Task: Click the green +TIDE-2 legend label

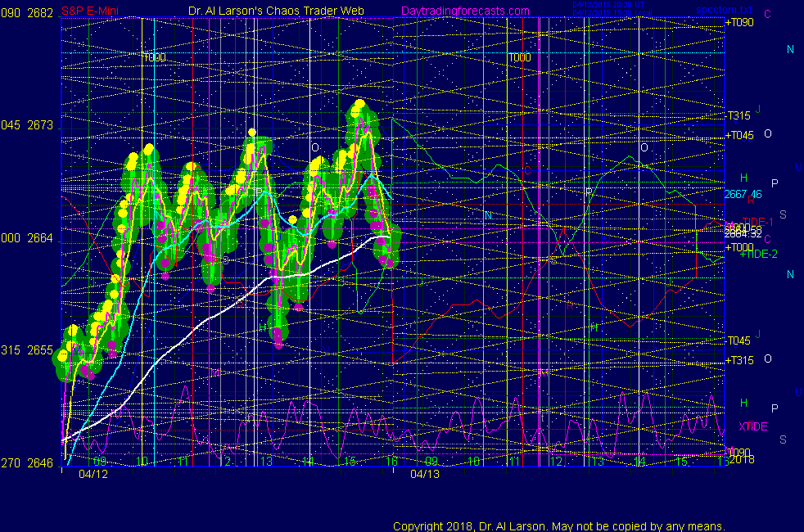Action: coord(759,255)
